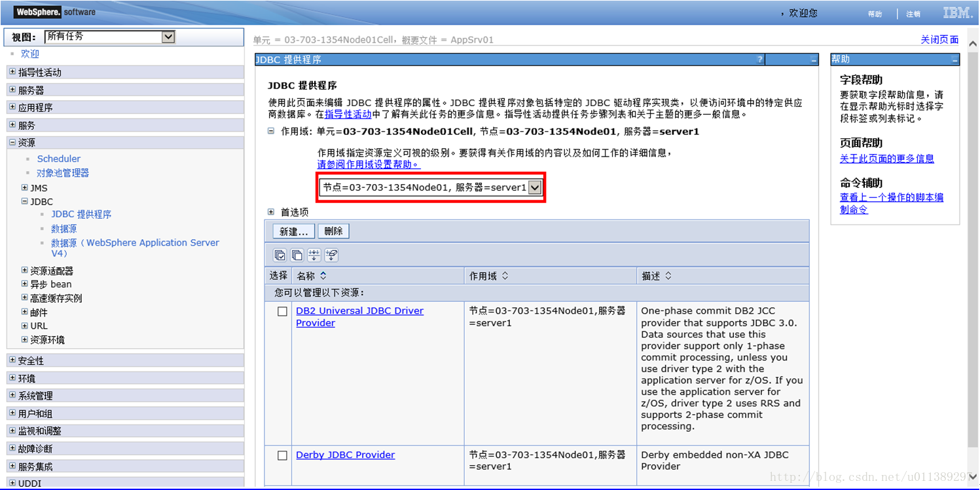This screenshot has width=980, height=490.
Task: Open Scheduler under 资源
Action: pos(59,159)
